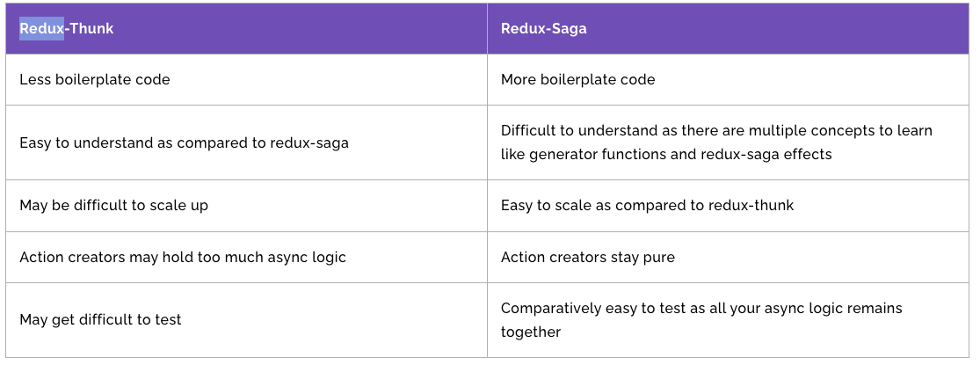Click the word 'Thunk' in purple header
The height and width of the screenshot is (365, 980).
(x=91, y=29)
